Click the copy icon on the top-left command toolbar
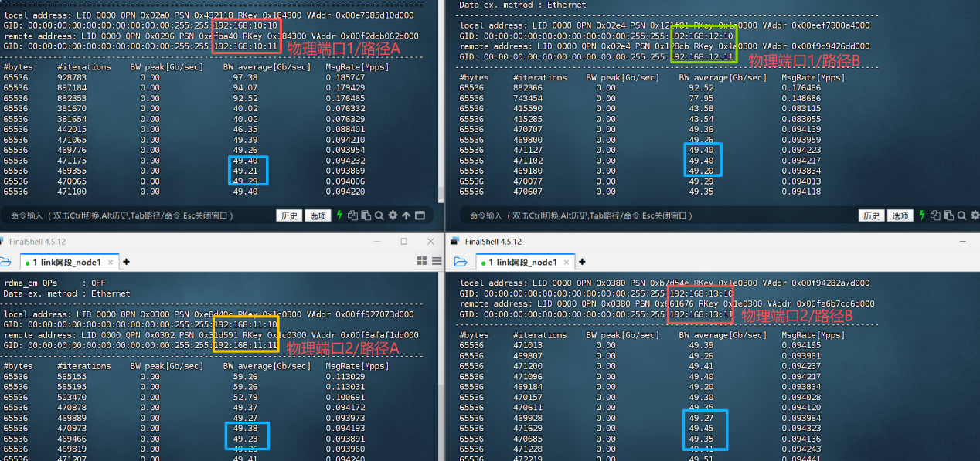 352,215
